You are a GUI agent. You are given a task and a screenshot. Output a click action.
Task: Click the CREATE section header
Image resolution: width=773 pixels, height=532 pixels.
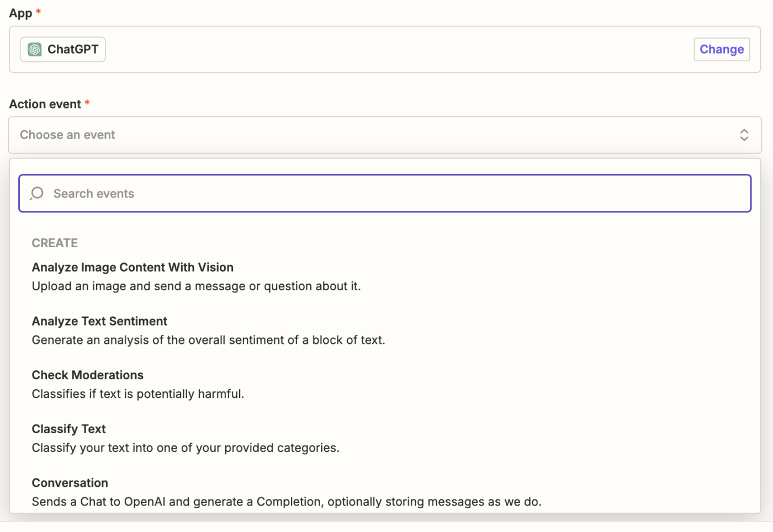pyautogui.click(x=55, y=243)
